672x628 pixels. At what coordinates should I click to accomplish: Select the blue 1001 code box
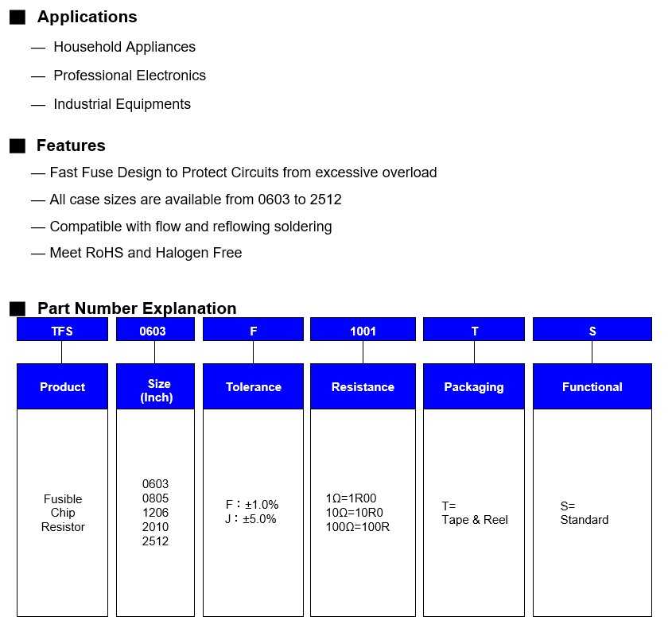click(x=363, y=330)
